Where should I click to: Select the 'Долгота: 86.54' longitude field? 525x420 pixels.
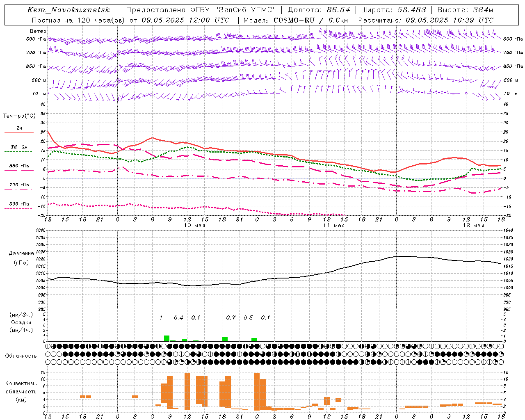[x=319, y=10]
